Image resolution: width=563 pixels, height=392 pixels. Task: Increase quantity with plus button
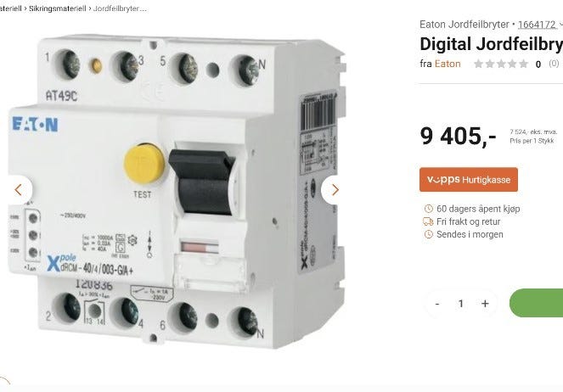pos(485,304)
